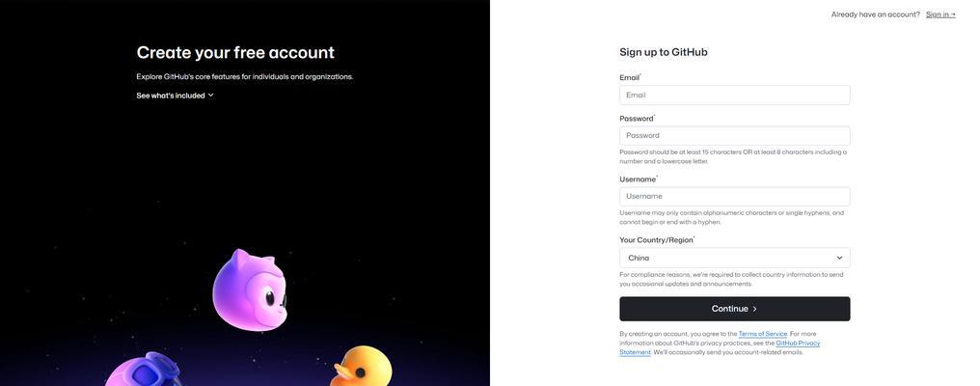Focus the Username input field
This screenshot has height=386, width=980.
734,197
